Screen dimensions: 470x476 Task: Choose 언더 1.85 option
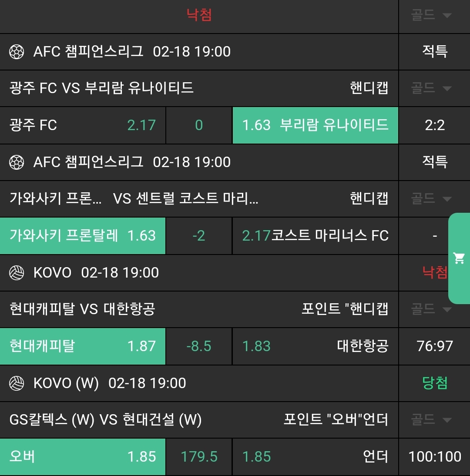pos(315,457)
